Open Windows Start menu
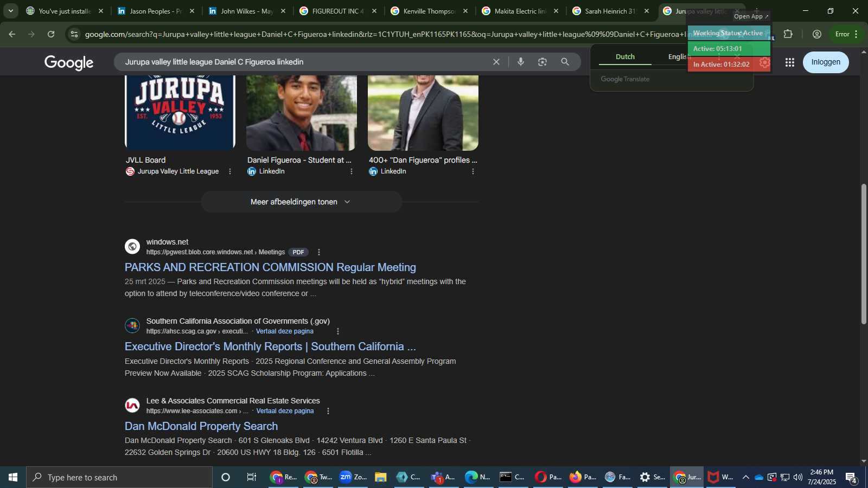The height and width of the screenshot is (488, 868). [x=13, y=477]
